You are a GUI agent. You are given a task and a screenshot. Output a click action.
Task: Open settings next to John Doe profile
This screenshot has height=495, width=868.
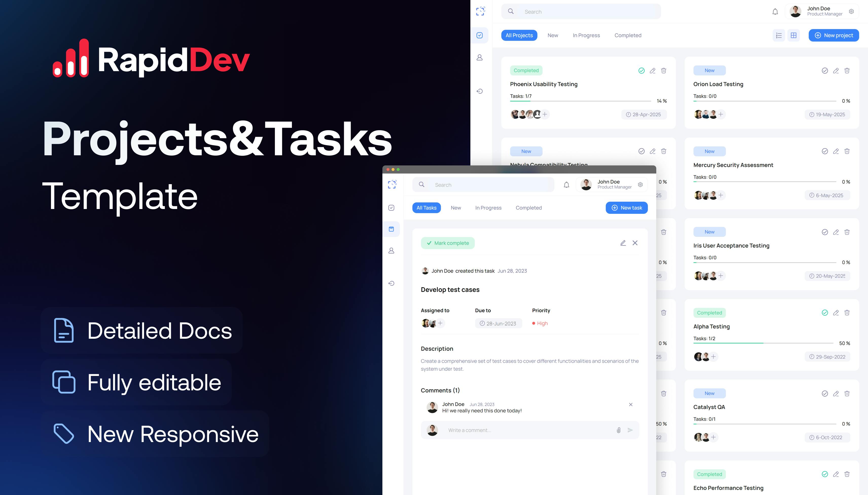(852, 11)
